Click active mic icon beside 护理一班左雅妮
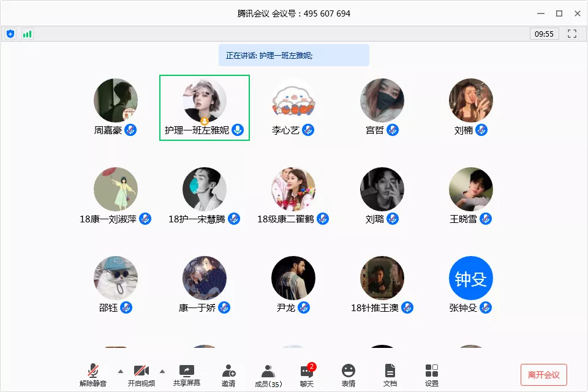This screenshot has height=392, width=588. pyautogui.click(x=238, y=130)
